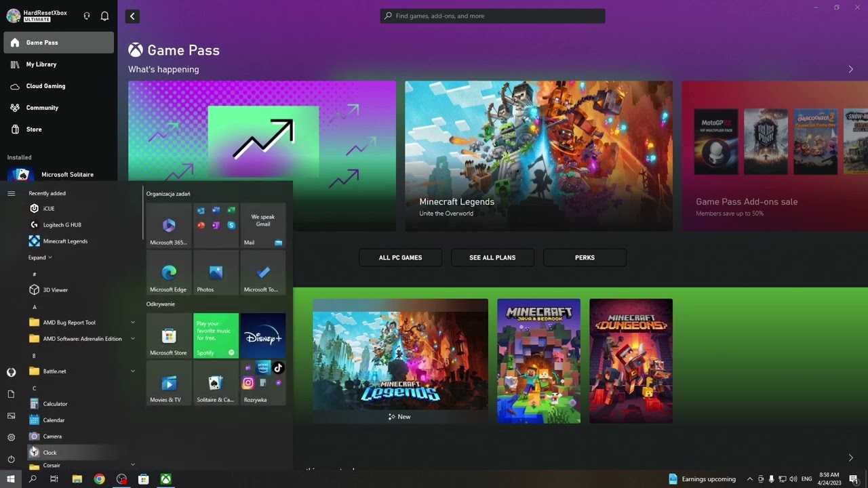Open Minecraft Legends banner card
This screenshot has width=868, height=488.
539,156
